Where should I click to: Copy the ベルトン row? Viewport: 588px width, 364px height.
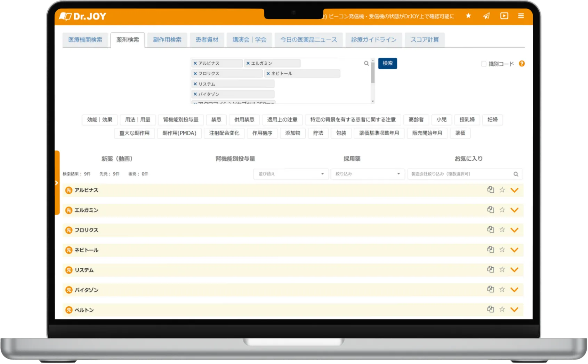pos(491,309)
